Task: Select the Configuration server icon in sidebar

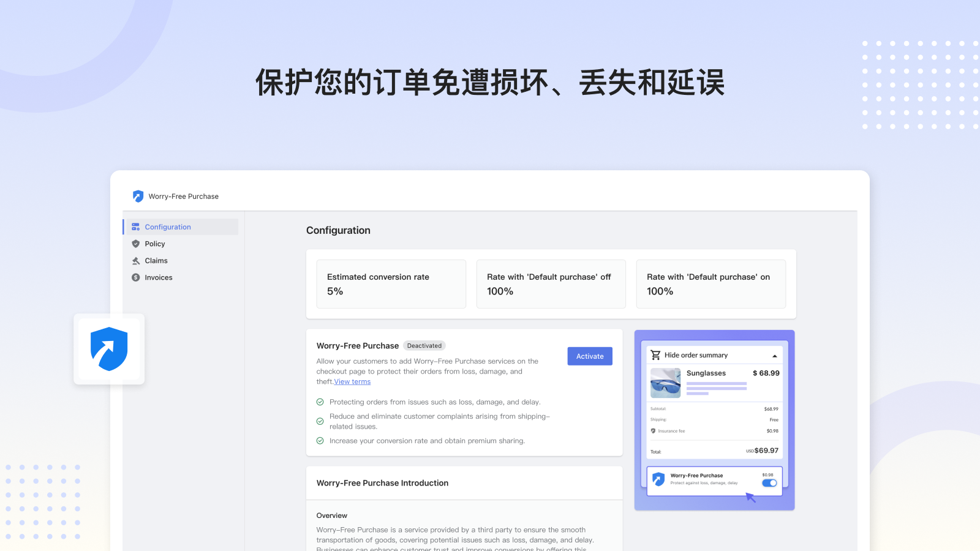Action: (135, 227)
